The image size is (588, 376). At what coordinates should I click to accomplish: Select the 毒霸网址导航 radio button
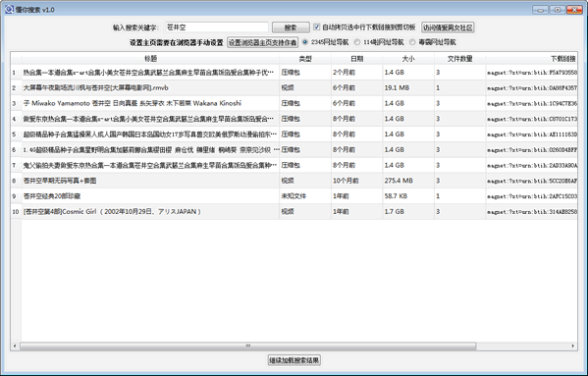pos(412,42)
